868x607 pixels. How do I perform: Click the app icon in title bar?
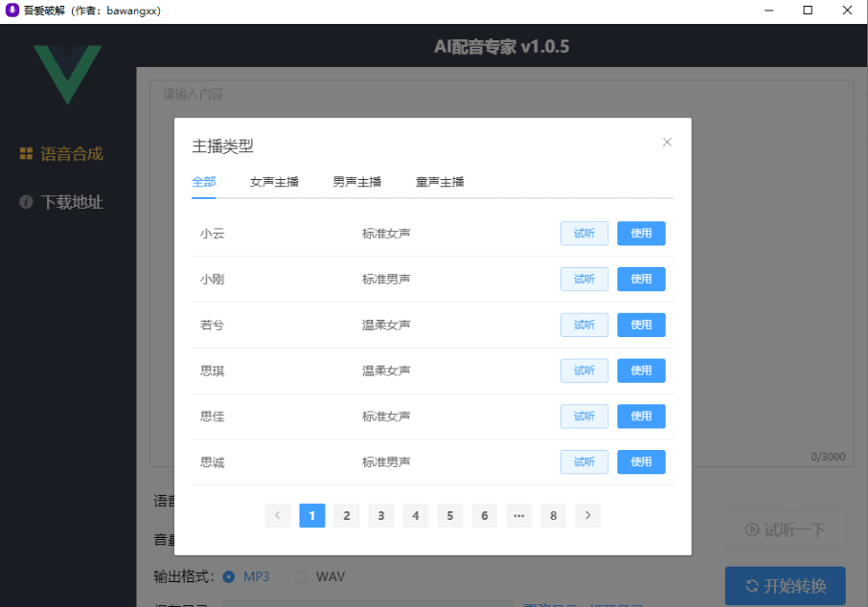coord(11,11)
